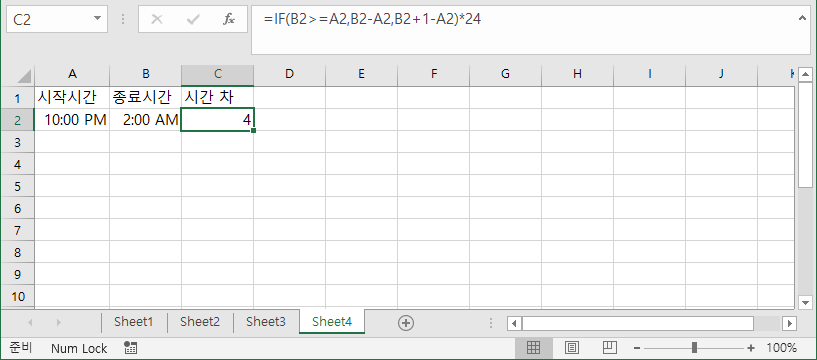Select column B header

[145, 74]
